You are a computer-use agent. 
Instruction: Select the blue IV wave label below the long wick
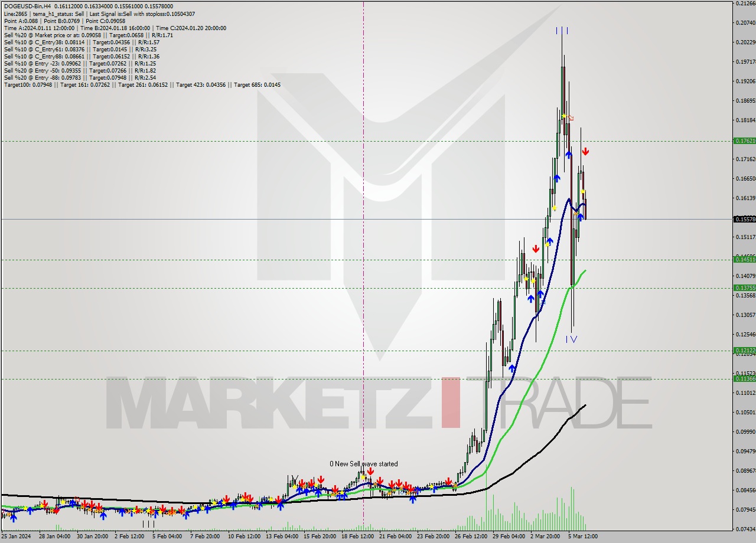(572, 339)
